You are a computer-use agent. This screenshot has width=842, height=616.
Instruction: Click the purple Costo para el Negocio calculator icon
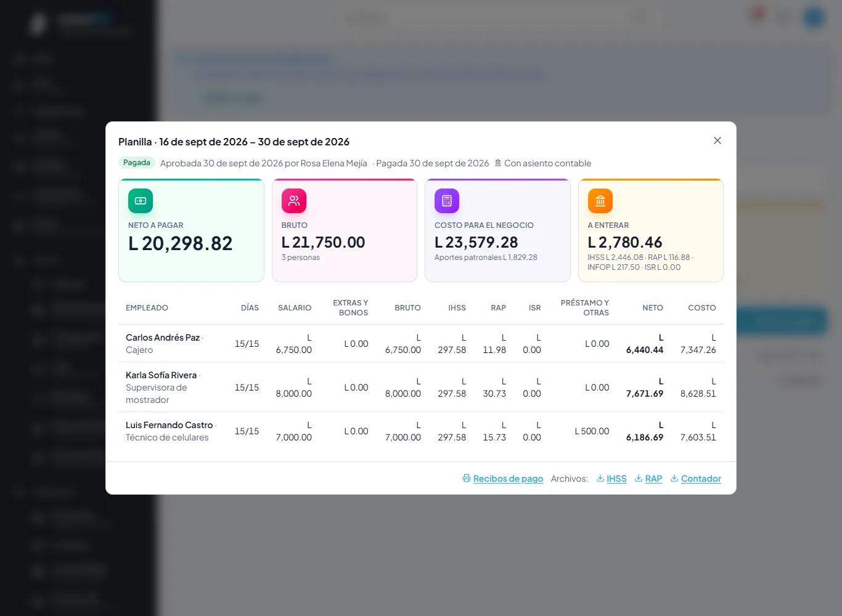click(x=447, y=201)
